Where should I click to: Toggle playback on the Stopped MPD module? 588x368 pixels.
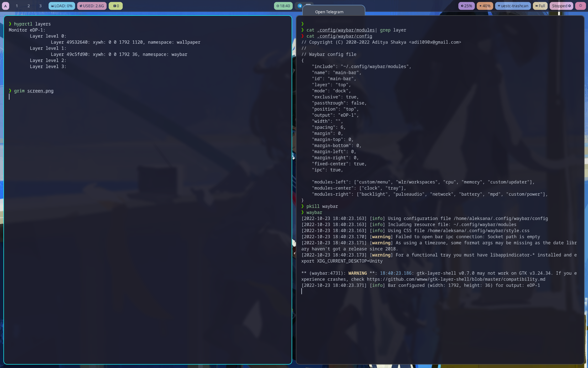[x=561, y=6]
